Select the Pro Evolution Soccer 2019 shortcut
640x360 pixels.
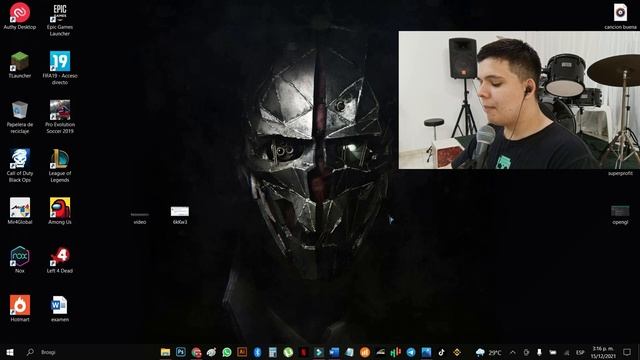pyautogui.click(x=60, y=117)
